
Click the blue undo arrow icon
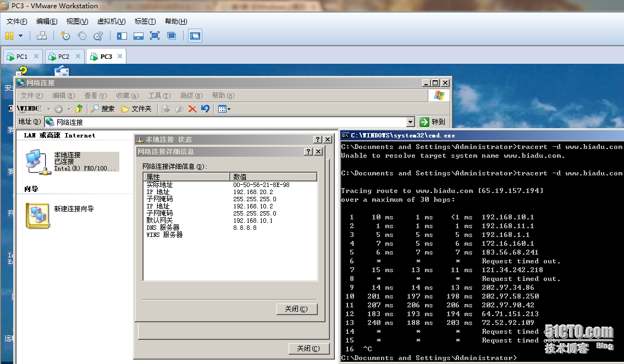(205, 109)
